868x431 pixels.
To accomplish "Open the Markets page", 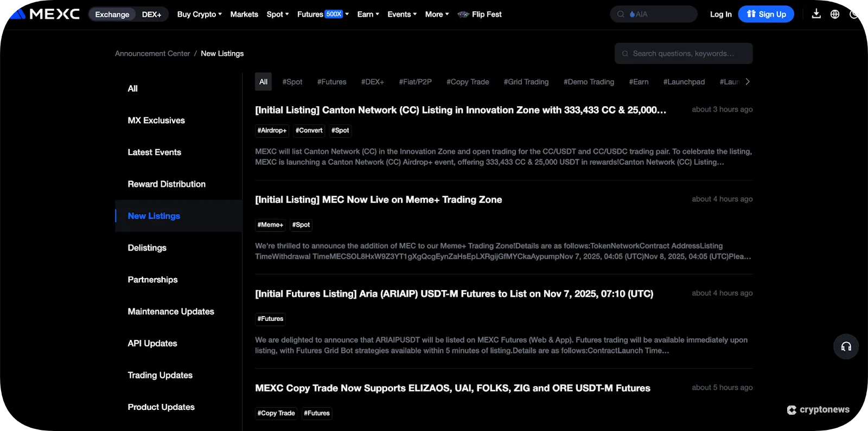I will point(244,14).
